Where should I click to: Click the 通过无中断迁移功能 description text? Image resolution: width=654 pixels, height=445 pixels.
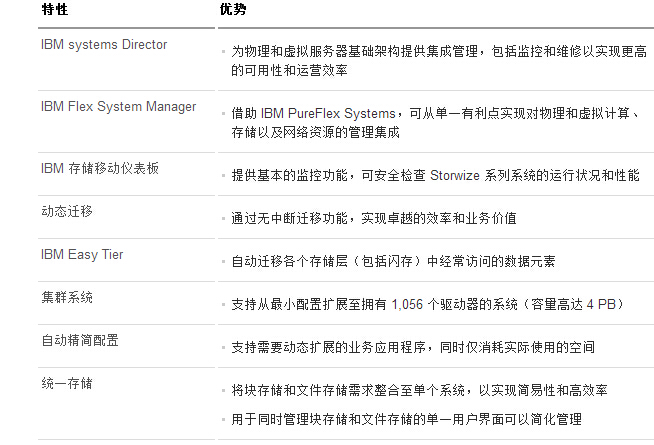tap(374, 218)
